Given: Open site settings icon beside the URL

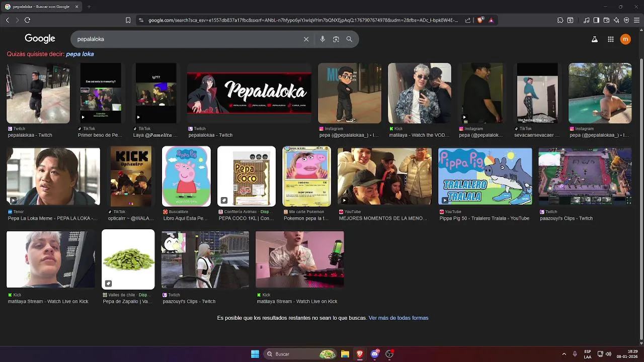Looking at the screenshot, I should 141,20.
